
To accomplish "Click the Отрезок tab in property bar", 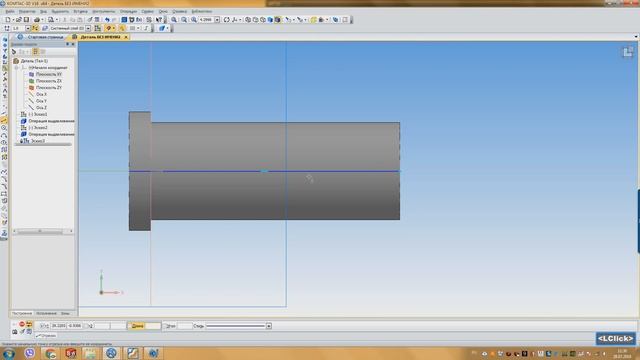I will (x=46, y=336).
